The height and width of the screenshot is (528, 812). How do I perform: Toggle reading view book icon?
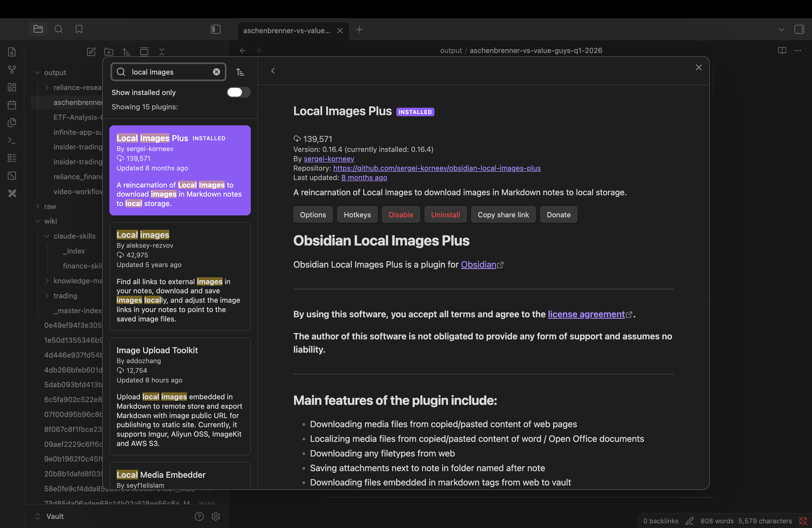point(782,51)
